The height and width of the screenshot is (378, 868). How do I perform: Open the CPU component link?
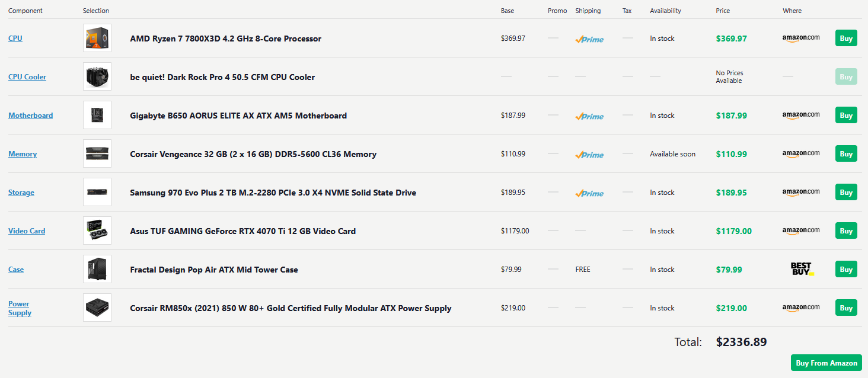pos(15,39)
